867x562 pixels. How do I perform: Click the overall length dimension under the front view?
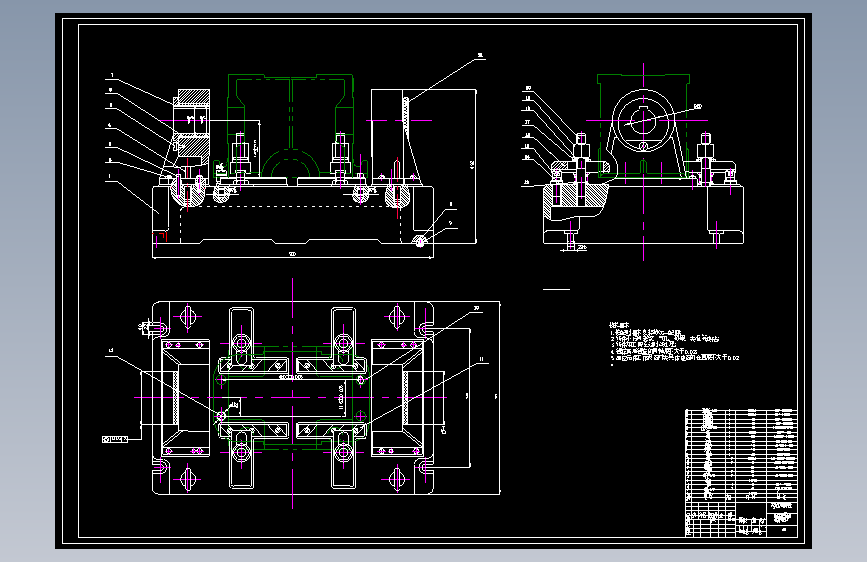point(293,254)
